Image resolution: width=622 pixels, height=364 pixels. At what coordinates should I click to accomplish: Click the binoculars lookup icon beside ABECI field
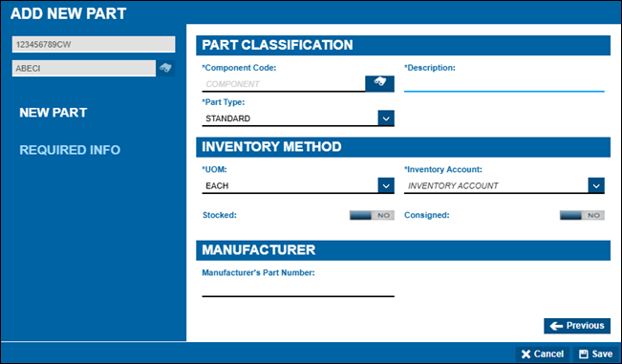click(x=165, y=68)
